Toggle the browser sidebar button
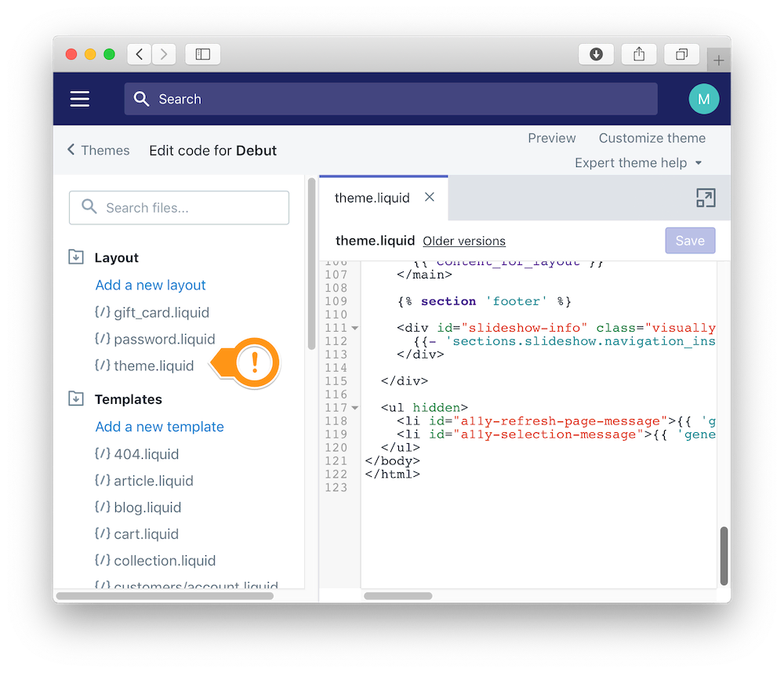The image size is (784, 673). (202, 54)
